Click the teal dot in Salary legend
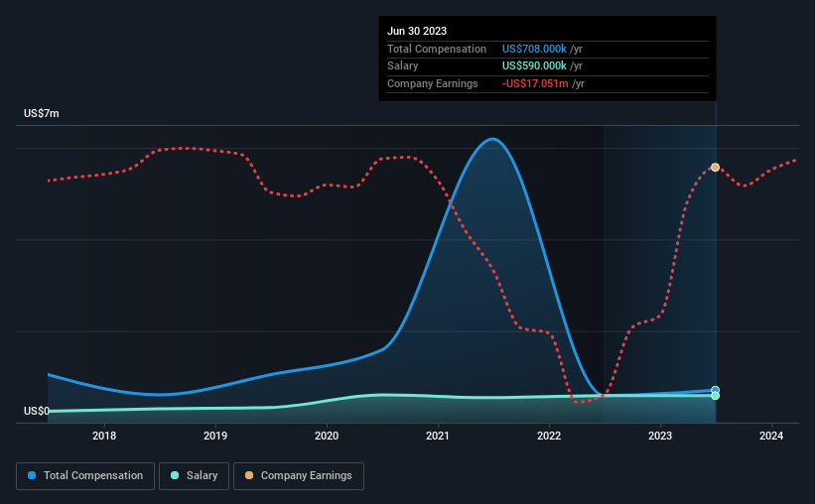Viewport: 815px width, 504px height. click(175, 475)
